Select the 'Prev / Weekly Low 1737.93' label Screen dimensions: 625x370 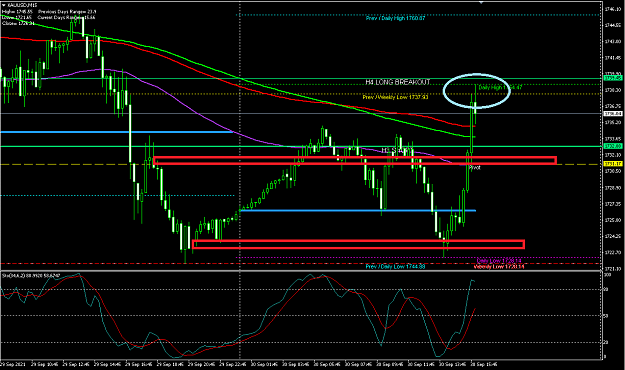click(x=395, y=97)
